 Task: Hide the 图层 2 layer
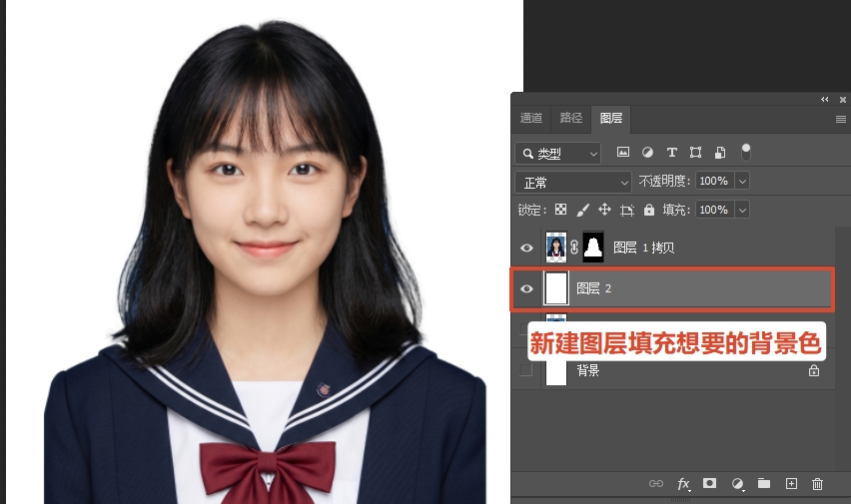click(x=526, y=288)
